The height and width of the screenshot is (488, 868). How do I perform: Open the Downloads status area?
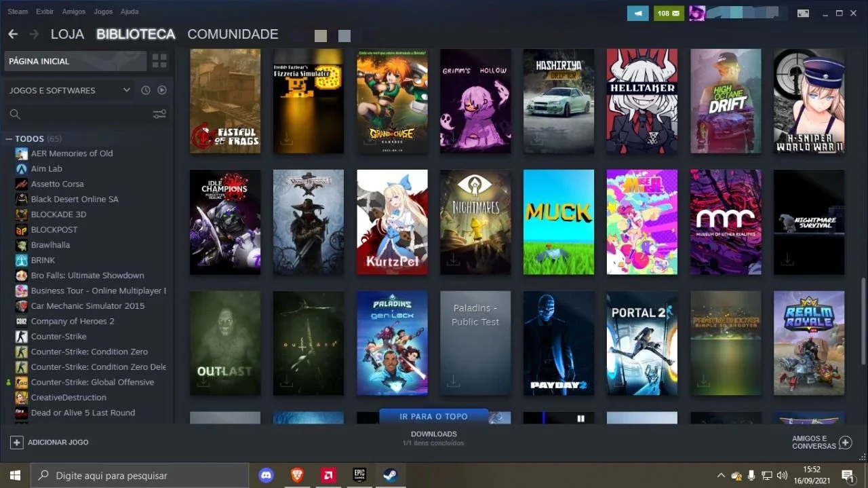coord(434,438)
